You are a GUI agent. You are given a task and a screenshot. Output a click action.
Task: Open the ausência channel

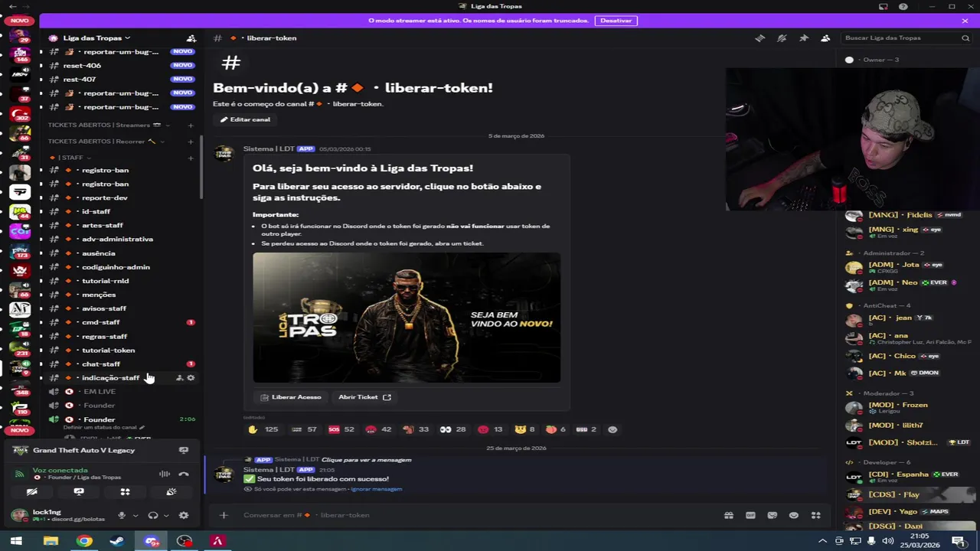pyautogui.click(x=120, y=253)
